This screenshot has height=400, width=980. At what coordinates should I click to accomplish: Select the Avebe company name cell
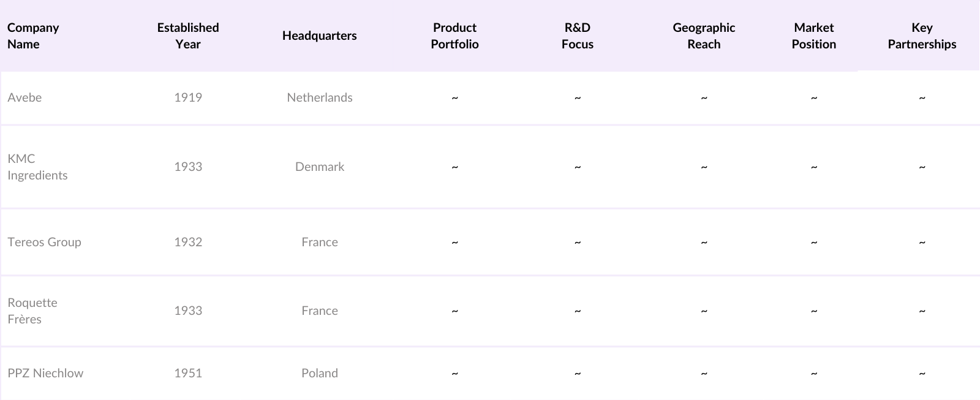point(24,97)
